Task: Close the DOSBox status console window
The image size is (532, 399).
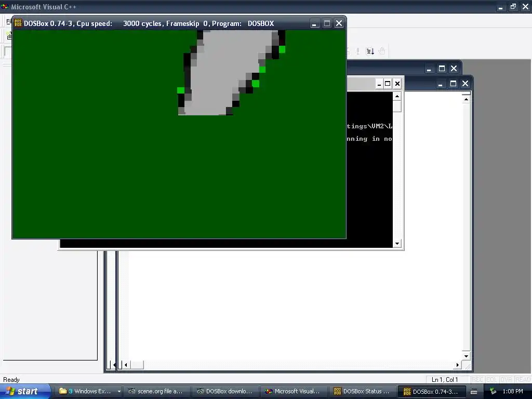Action: pyautogui.click(x=397, y=84)
